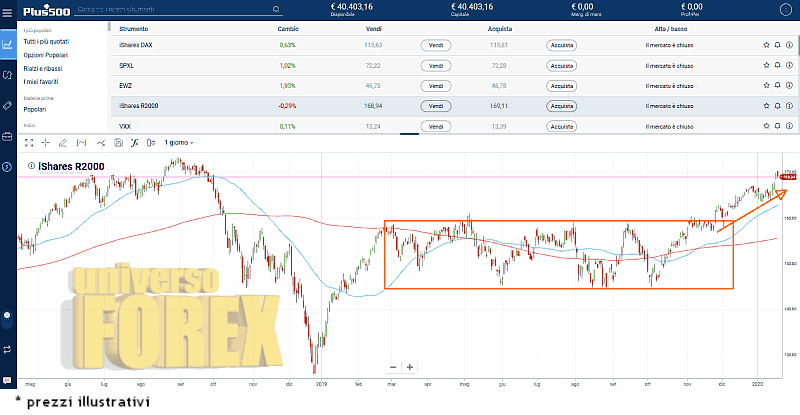Toggle favorite star for iShares R2000

[766, 106]
